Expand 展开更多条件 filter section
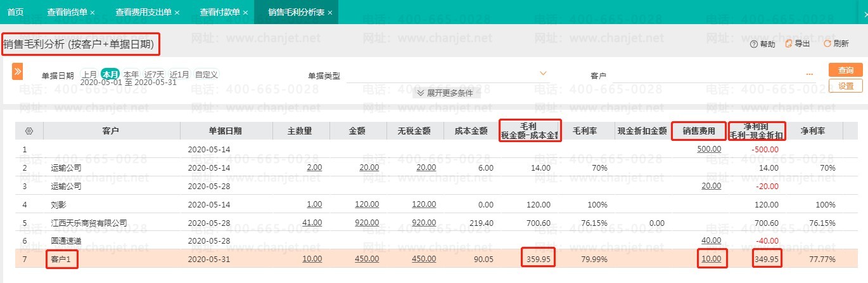Screen dimensions: 868x283 [445, 93]
